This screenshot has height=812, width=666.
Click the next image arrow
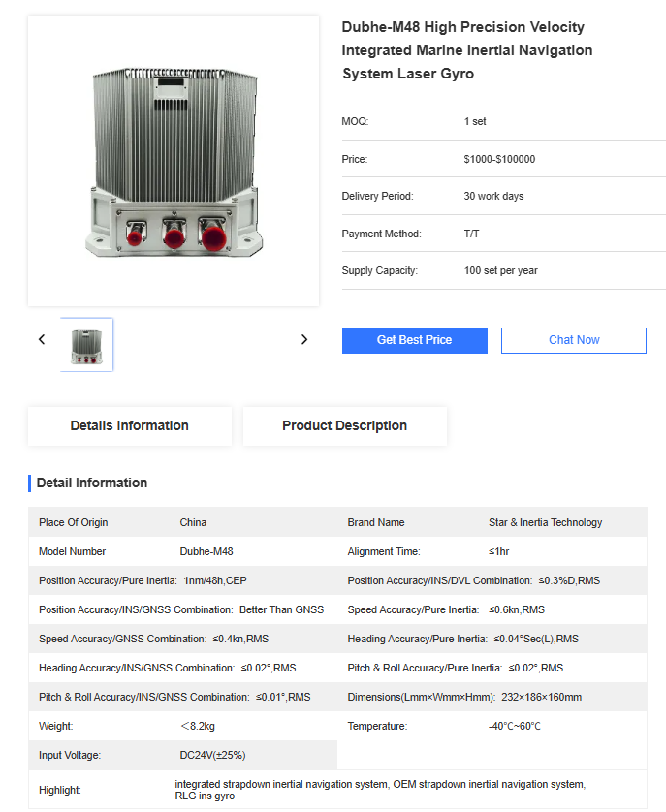pyautogui.click(x=304, y=340)
